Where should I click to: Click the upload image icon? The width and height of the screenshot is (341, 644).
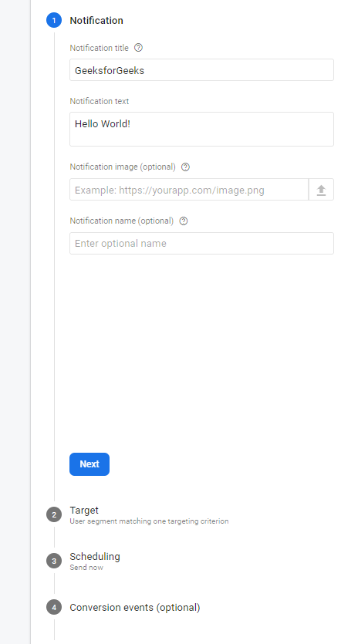[x=321, y=190]
